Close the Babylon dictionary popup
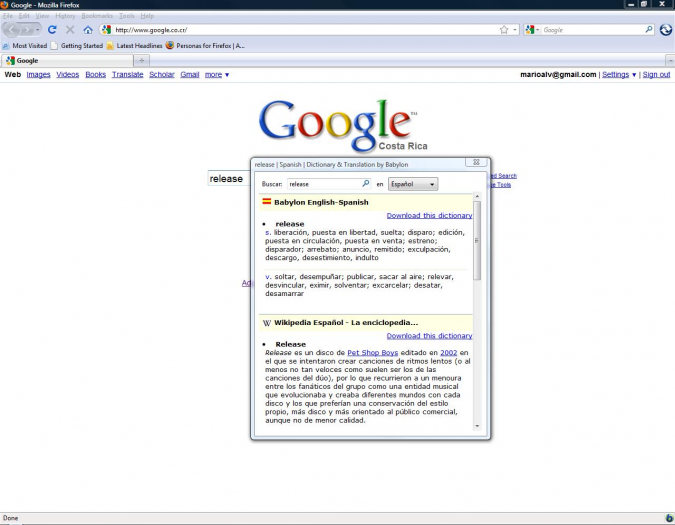This screenshot has height=525, width=675. coord(476,162)
